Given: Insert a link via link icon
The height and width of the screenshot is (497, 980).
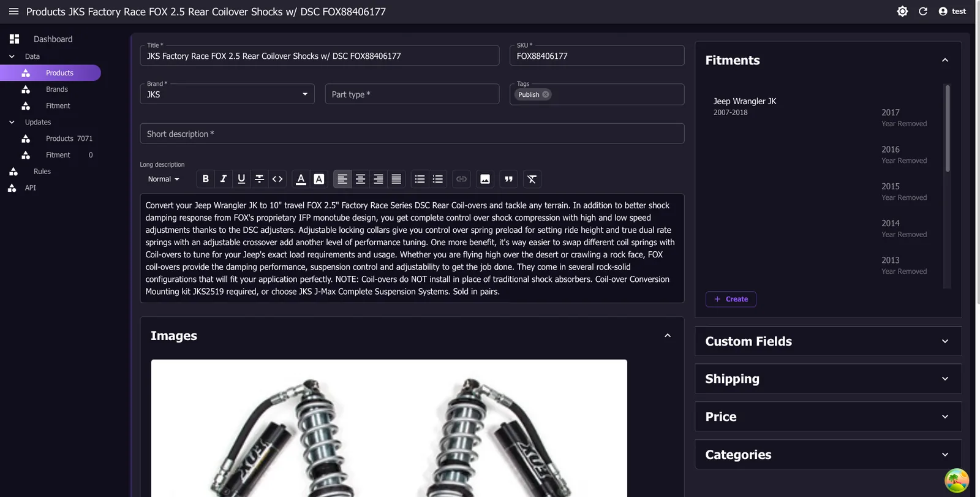Looking at the screenshot, I should pyautogui.click(x=461, y=179).
